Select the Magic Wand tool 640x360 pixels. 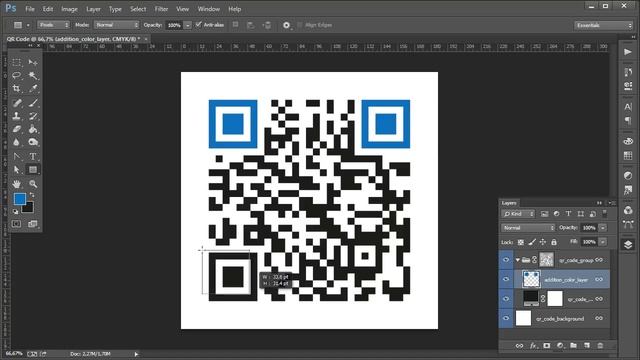pos(33,75)
